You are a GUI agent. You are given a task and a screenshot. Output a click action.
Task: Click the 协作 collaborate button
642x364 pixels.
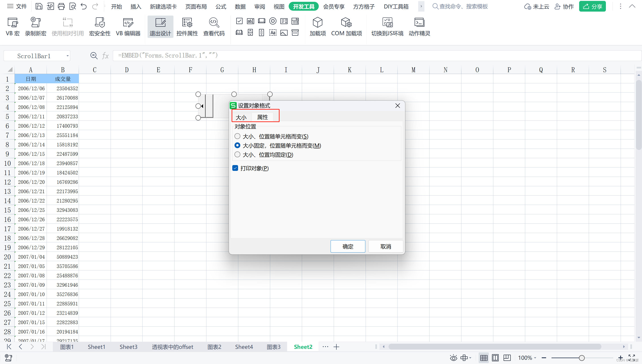[564, 6]
